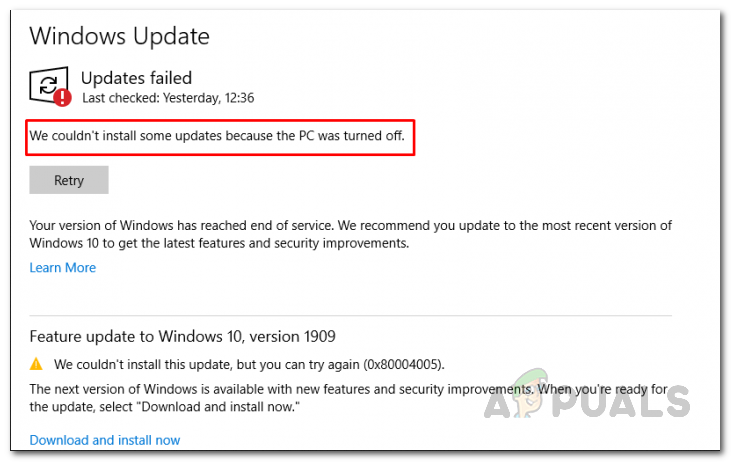
Task: Click the Windows Update page heading
Action: coord(119,36)
